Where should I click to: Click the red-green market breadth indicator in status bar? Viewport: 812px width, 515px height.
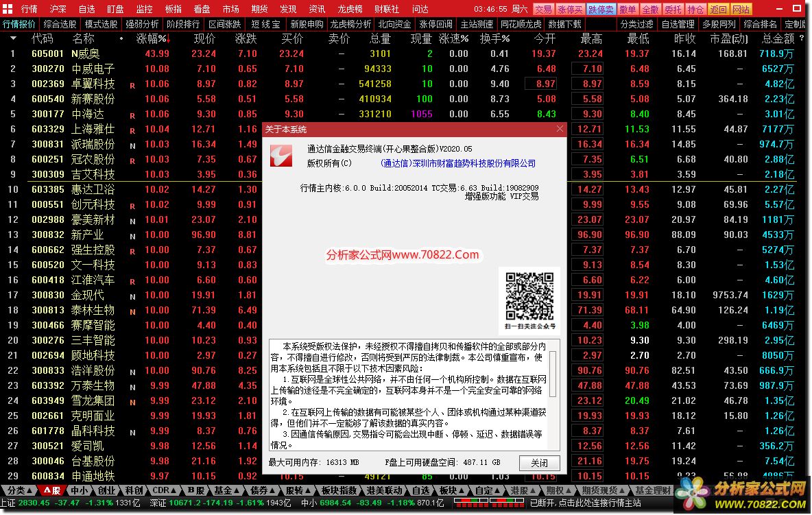489,503
